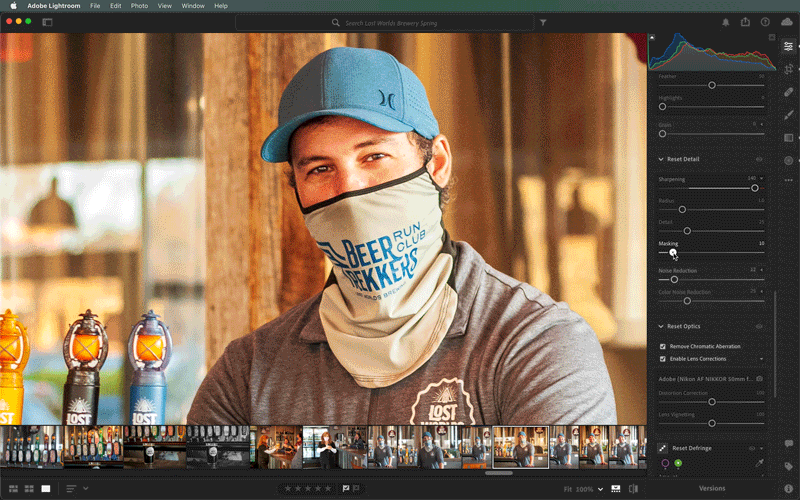Switch to Detail single-photo view
The height and width of the screenshot is (500, 800).
(x=46, y=489)
